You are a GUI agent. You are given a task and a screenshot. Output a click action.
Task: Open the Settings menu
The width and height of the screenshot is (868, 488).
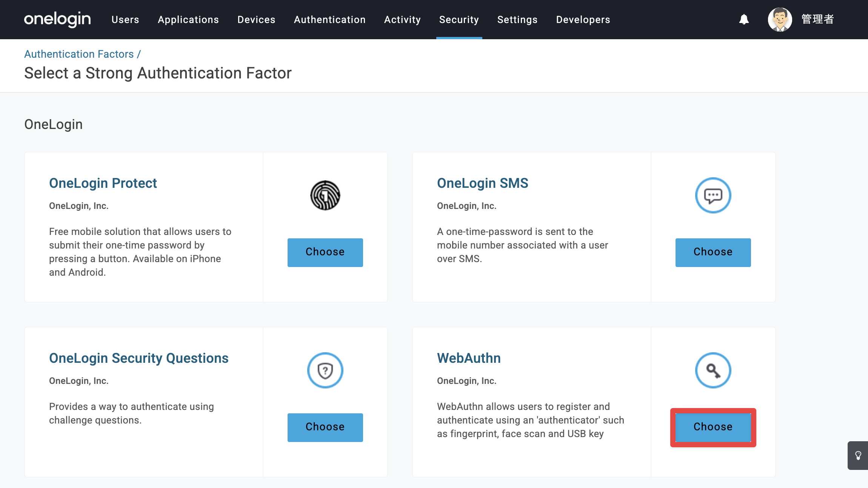click(517, 20)
